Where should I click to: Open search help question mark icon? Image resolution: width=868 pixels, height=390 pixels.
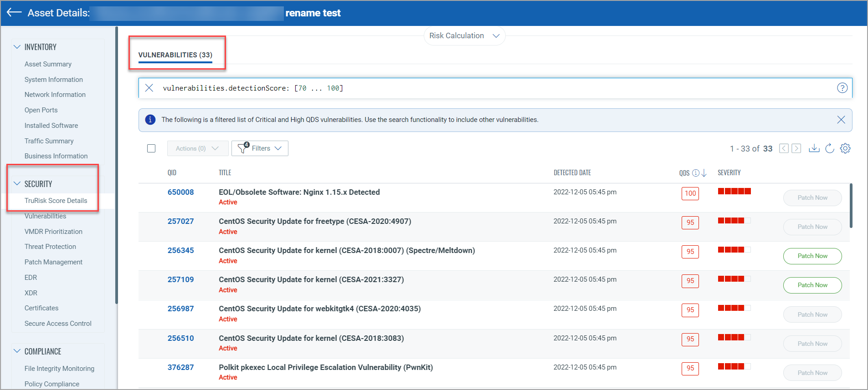pyautogui.click(x=842, y=88)
